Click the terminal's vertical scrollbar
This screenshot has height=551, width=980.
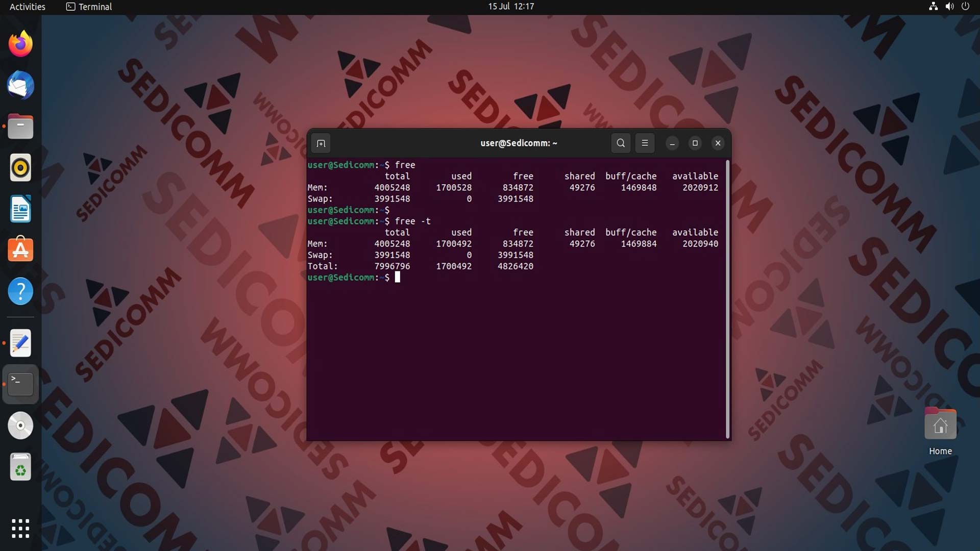(727, 299)
